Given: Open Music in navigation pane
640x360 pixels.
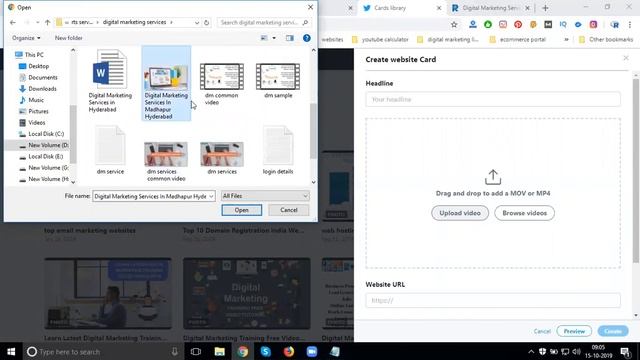Looking at the screenshot, I should point(31,100).
